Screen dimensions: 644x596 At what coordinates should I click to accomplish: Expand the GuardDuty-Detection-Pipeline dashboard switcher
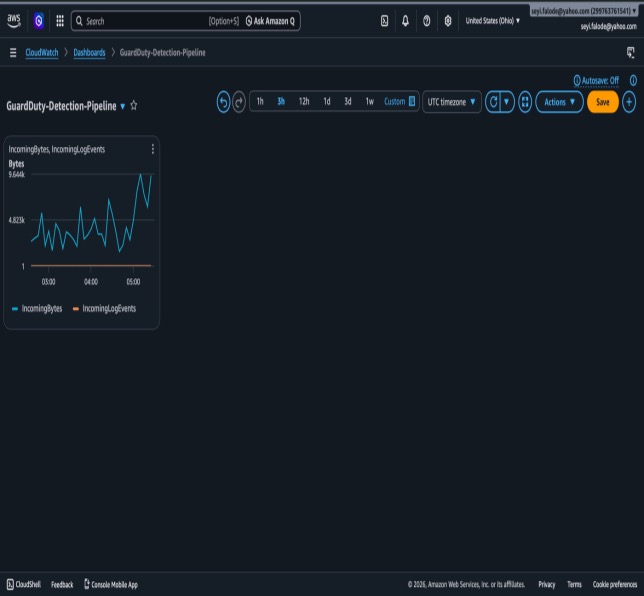coord(122,106)
